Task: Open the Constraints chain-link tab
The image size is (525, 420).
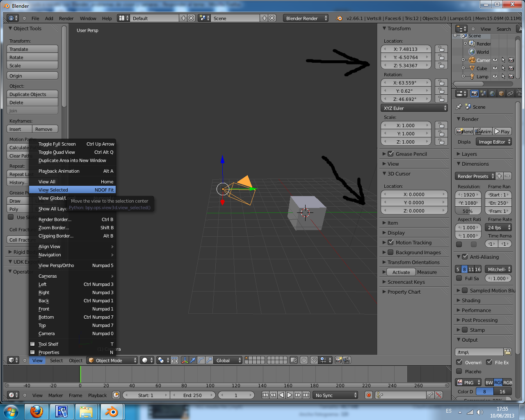Action: pos(510,94)
